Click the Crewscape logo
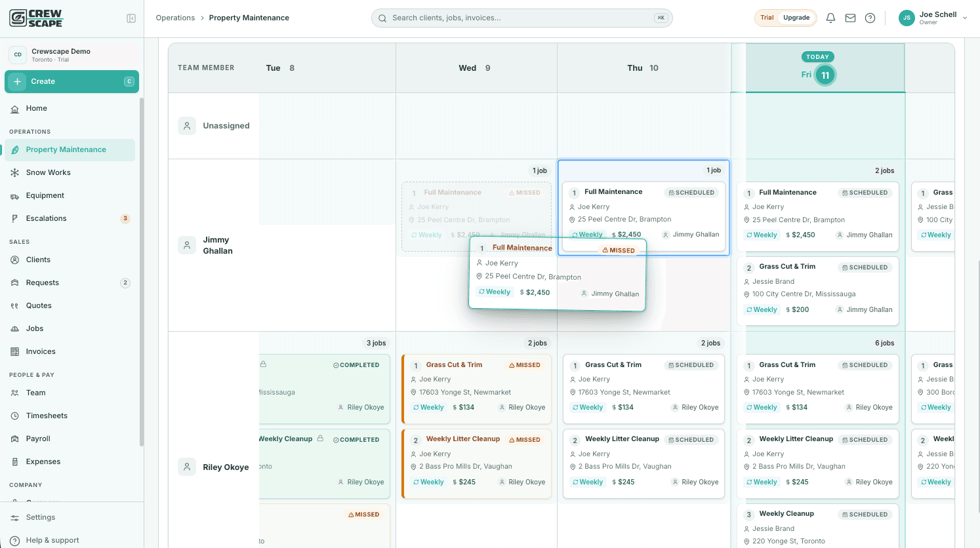The width and height of the screenshot is (980, 548). click(x=36, y=18)
